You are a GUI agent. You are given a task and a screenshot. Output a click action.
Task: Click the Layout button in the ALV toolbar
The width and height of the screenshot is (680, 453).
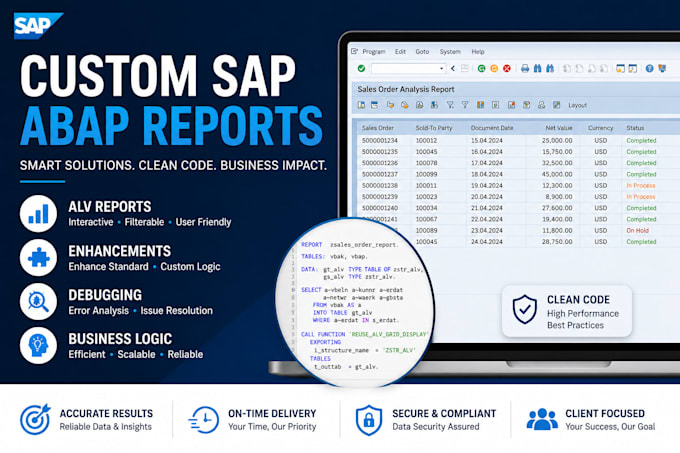pyautogui.click(x=577, y=105)
